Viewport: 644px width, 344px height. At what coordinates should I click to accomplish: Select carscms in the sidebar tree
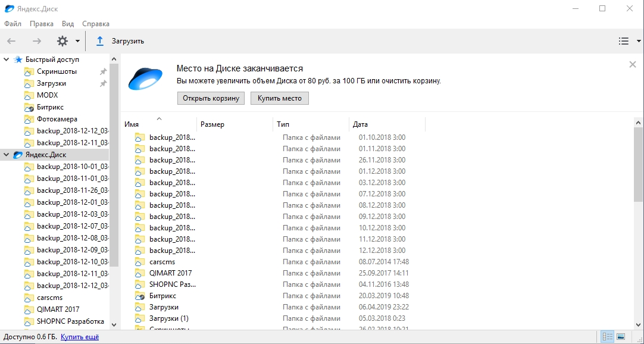(49, 298)
